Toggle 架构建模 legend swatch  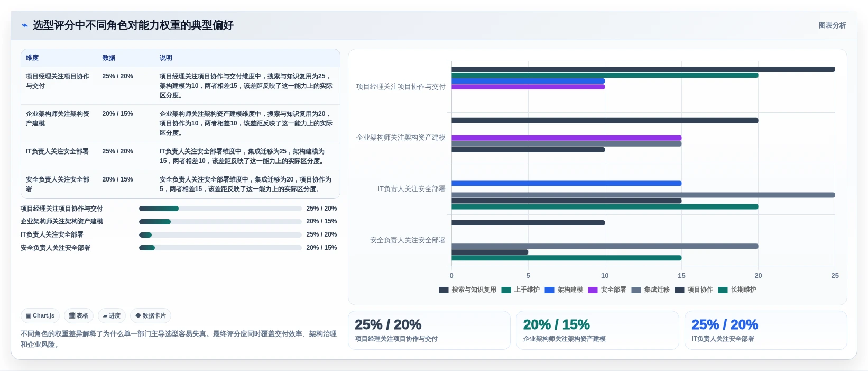tap(549, 290)
